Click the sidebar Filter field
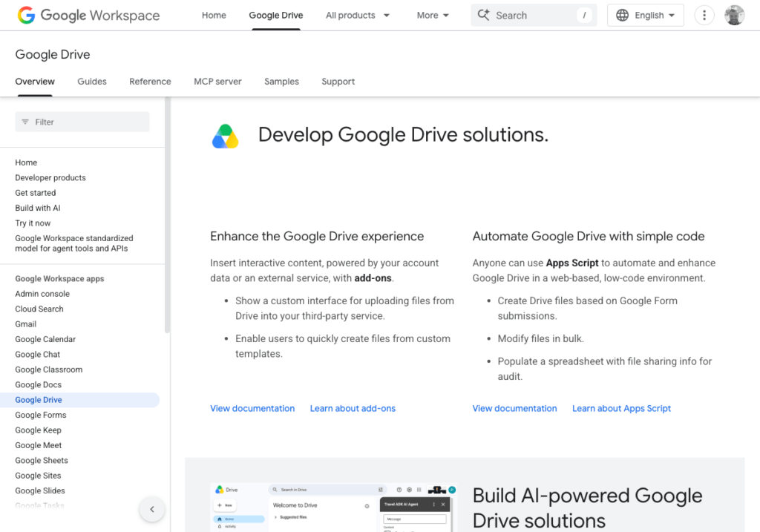 pyautogui.click(x=82, y=122)
